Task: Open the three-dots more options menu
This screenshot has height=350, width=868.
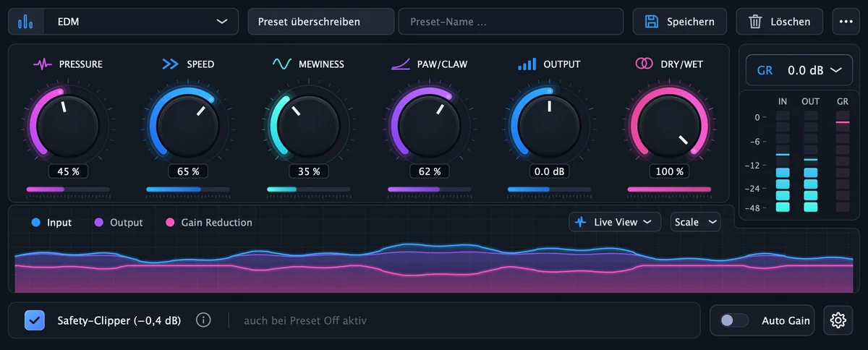Action: (846, 22)
